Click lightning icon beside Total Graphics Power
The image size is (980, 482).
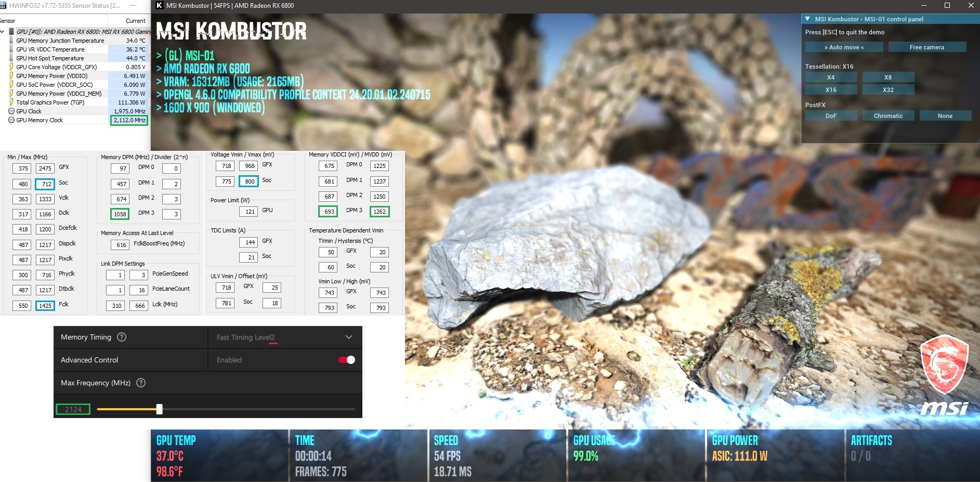[x=11, y=102]
